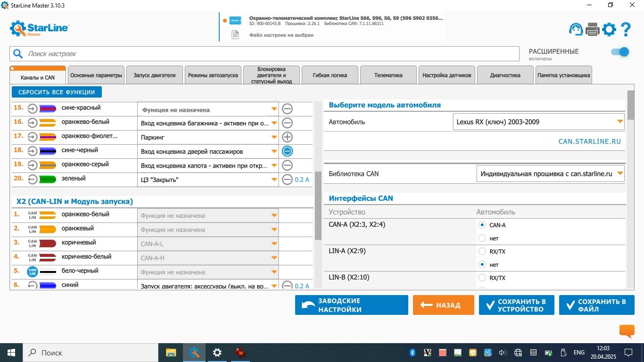Click input arrow icon of row 18
Image resolution: width=644 pixels, height=362 pixels.
(x=32, y=151)
